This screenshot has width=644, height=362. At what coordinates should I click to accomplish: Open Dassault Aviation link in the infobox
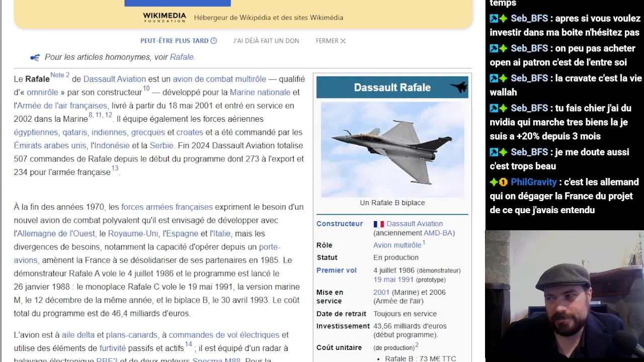point(415,224)
